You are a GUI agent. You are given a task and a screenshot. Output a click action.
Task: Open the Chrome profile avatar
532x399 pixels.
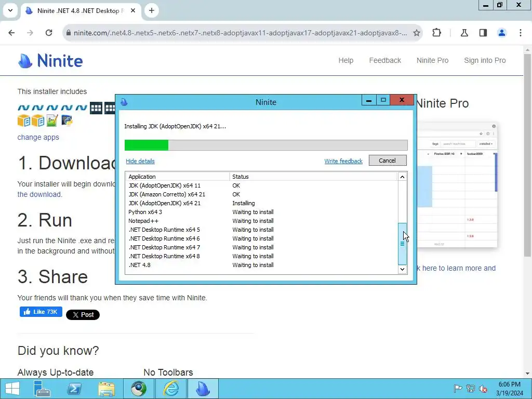[502, 33]
